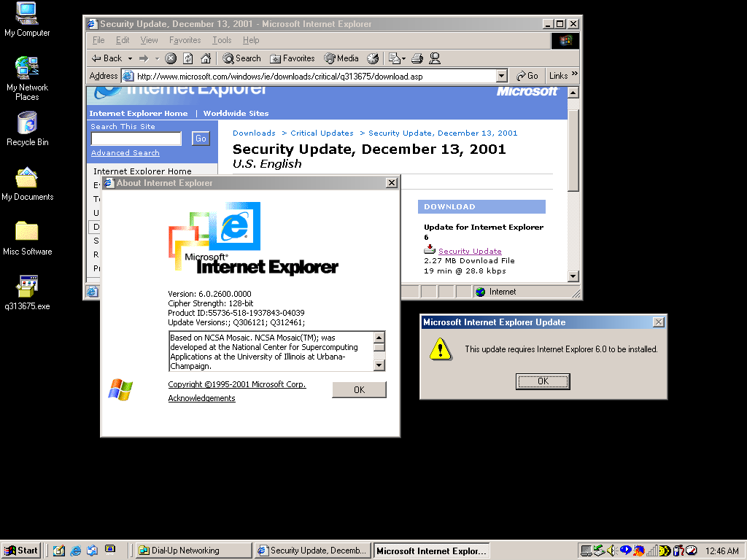Expand the Links toolbar chevron
Image resolution: width=747 pixels, height=560 pixels.
click(575, 74)
